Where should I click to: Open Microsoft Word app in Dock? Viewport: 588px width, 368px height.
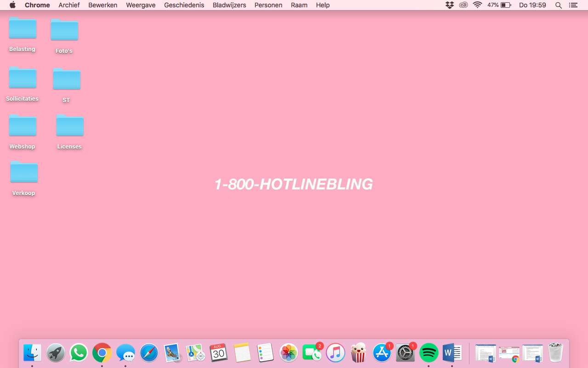click(452, 353)
